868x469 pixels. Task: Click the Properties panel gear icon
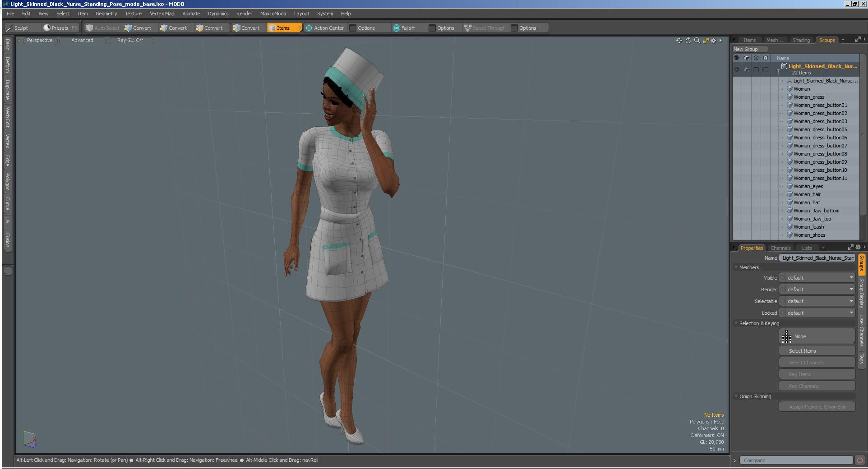tap(858, 247)
